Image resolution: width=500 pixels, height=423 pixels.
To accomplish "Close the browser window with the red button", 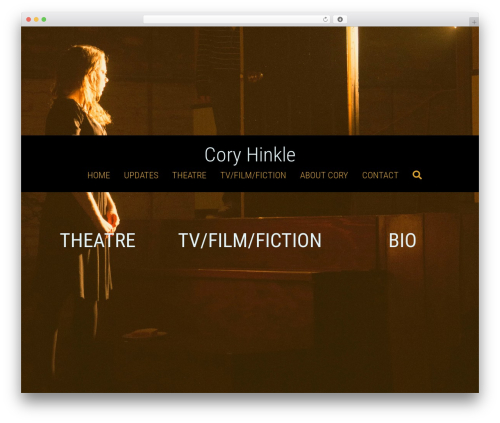I will pos(29,19).
